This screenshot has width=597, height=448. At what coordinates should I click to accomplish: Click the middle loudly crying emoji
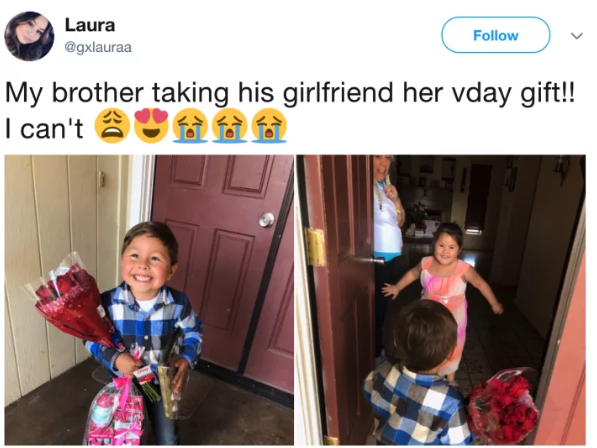point(230,126)
